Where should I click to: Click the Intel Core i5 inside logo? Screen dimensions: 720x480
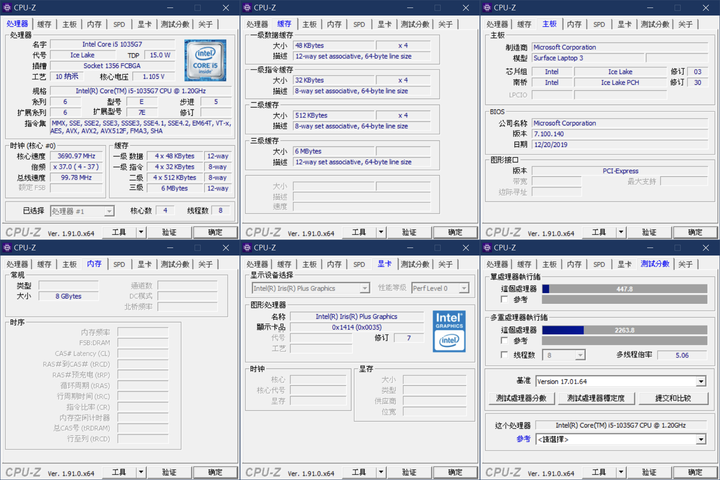[x=205, y=60]
